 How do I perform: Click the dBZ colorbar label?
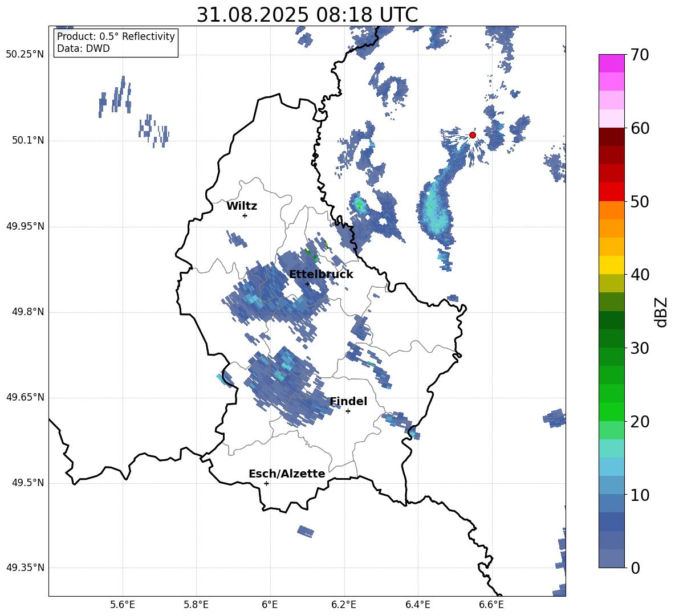(x=660, y=312)
